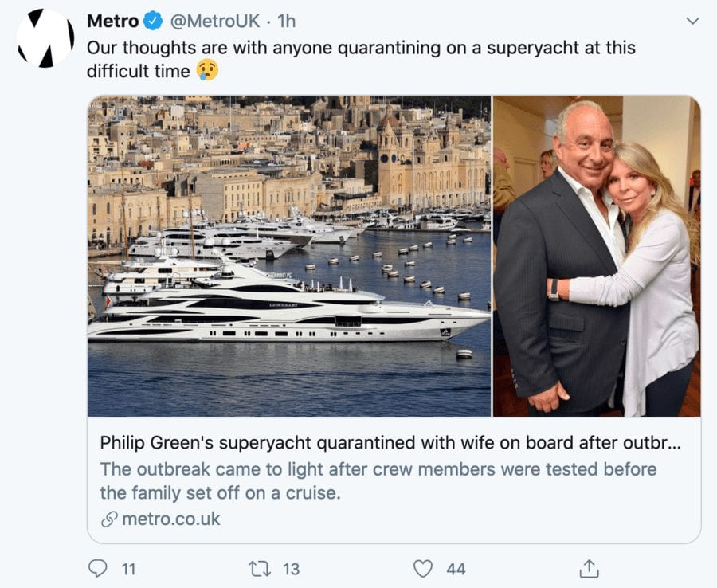Click the reply speech bubble icon

coord(97,569)
